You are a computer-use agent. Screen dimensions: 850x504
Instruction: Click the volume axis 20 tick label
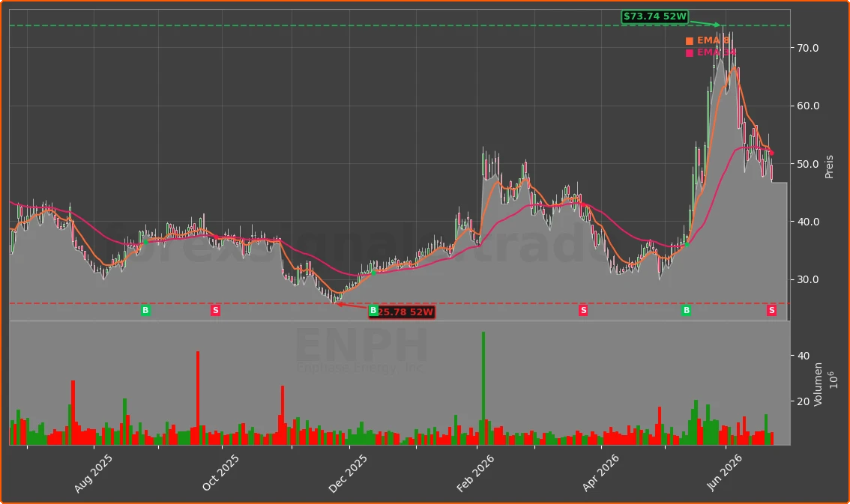[x=804, y=401]
